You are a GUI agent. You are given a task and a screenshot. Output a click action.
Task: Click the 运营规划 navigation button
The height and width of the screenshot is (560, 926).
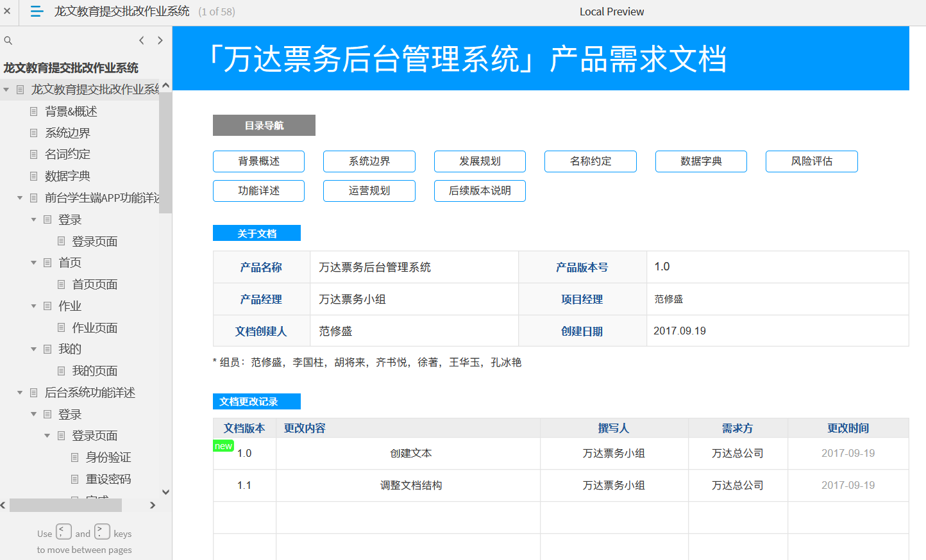[369, 191]
